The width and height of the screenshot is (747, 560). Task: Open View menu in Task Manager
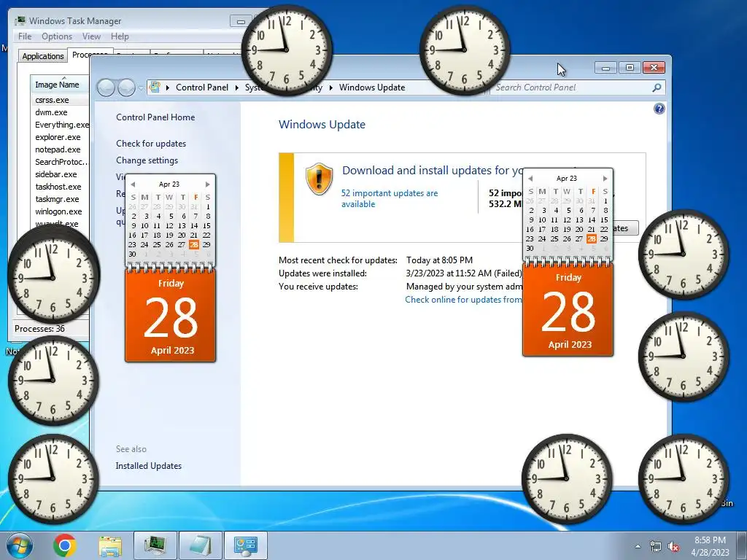(x=91, y=36)
